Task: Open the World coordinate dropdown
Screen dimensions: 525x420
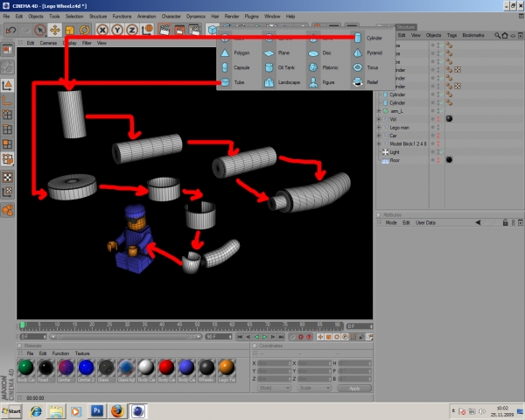Action: pos(274,388)
